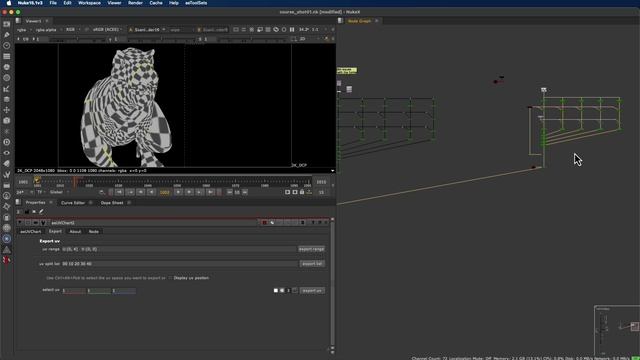640x360 pixels.
Task: Click the viewer gain slider
Action: [x=78, y=39]
